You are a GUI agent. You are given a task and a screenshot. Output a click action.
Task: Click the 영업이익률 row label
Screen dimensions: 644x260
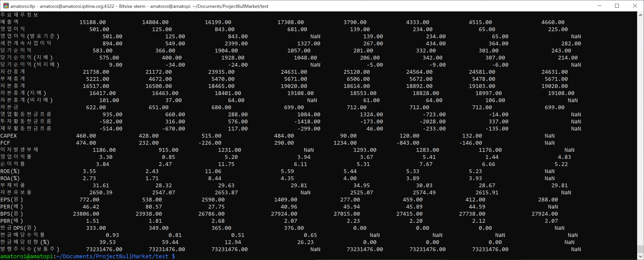(x=16, y=157)
